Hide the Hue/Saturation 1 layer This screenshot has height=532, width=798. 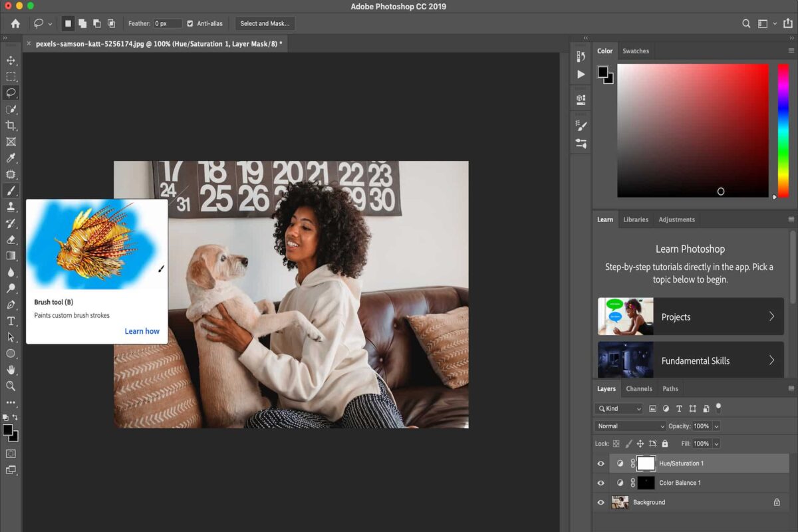(x=601, y=464)
